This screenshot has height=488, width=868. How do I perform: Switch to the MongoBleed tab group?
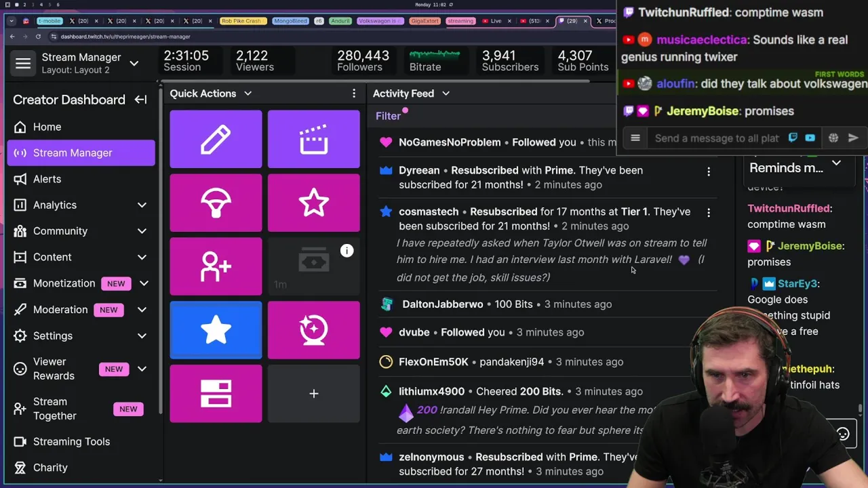click(x=290, y=21)
